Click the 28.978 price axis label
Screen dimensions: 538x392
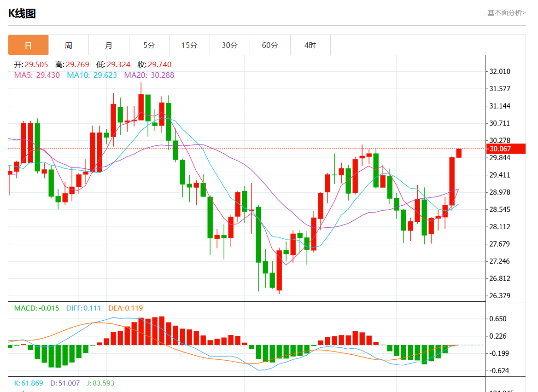pos(500,192)
